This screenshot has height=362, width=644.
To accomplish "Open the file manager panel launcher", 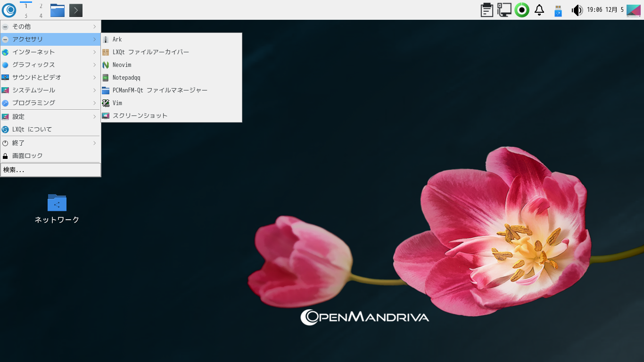I will (58, 10).
